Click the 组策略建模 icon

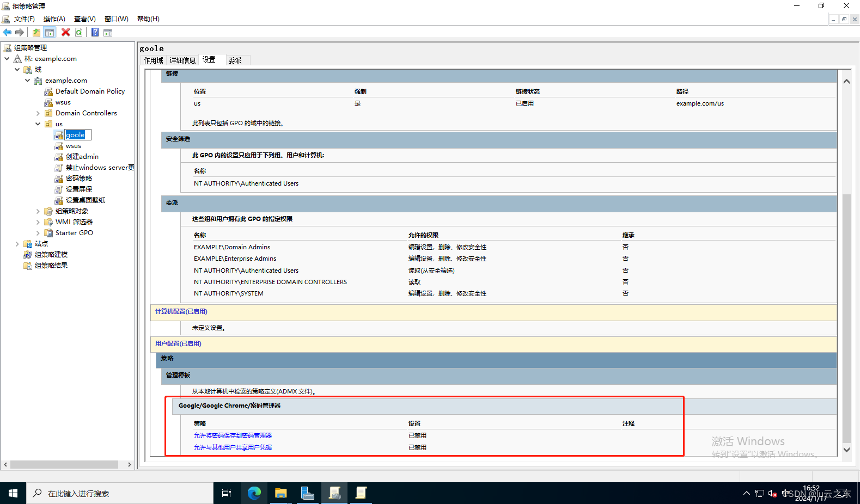coord(28,255)
